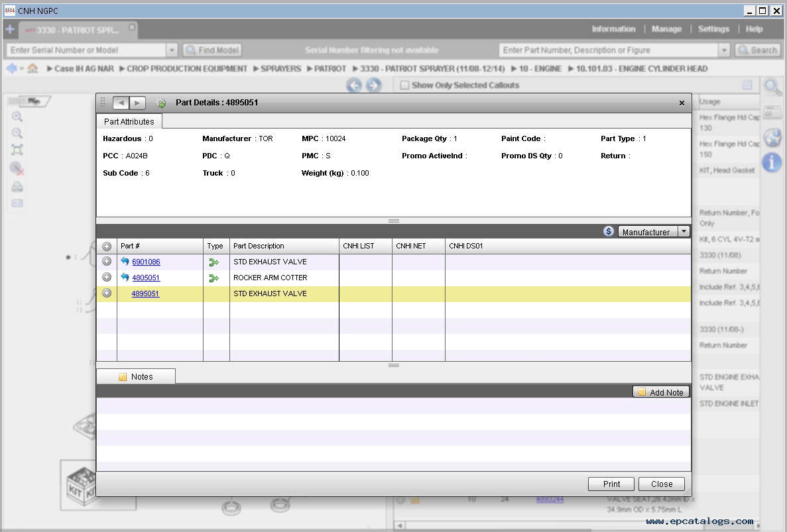This screenshot has width=787, height=532.
Task: Expand the row for part 4895051
Action: [107, 293]
